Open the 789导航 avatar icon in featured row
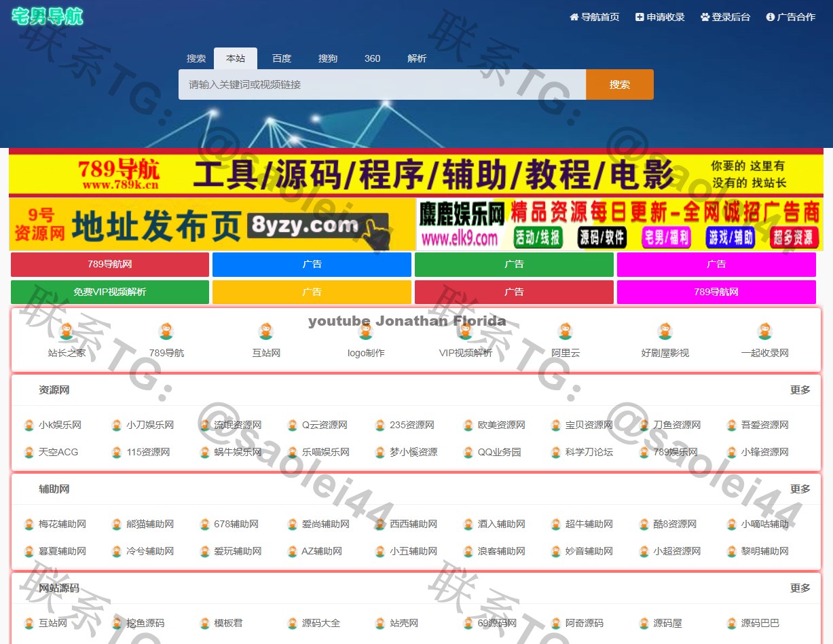The width and height of the screenshot is (833, 644). [x=166, y=331]
